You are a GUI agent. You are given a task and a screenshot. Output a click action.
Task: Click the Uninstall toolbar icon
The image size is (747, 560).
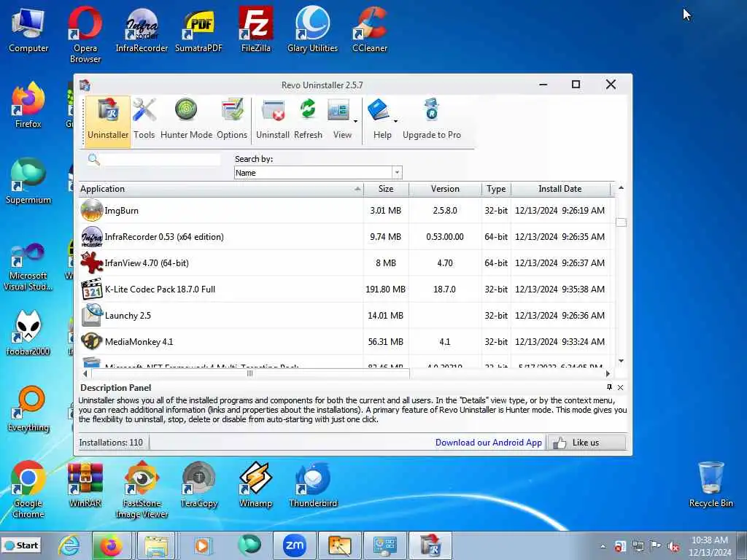point(273,120)
